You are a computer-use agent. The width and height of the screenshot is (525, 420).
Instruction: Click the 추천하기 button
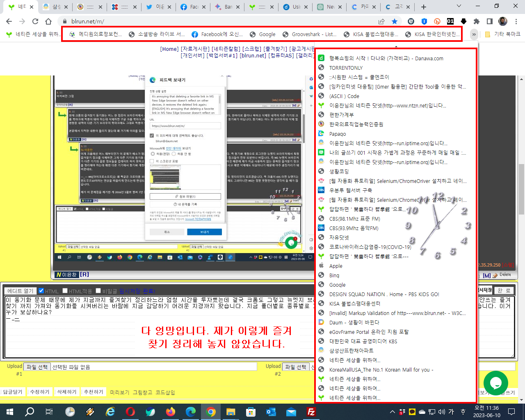[93, 392]
